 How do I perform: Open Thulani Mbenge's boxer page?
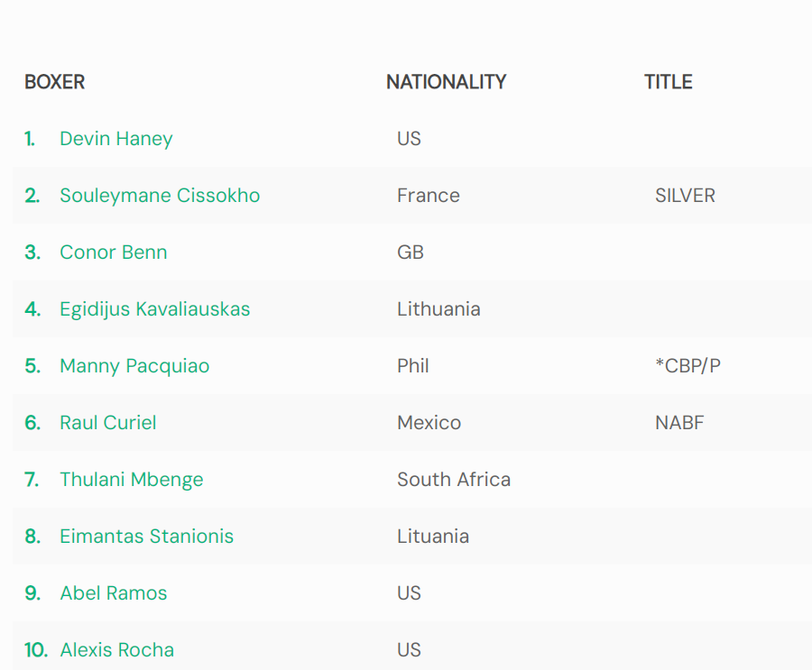(x=132, y=480)
